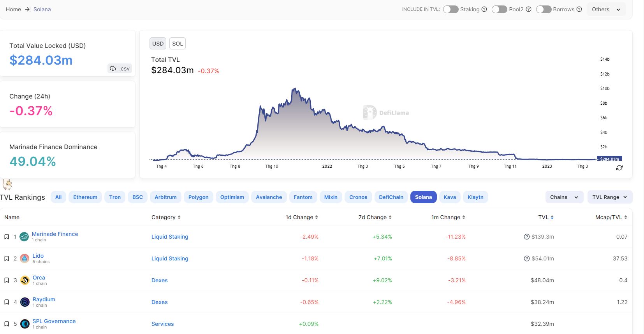Open Dexes category for Raydium

(x=160, y=302)
